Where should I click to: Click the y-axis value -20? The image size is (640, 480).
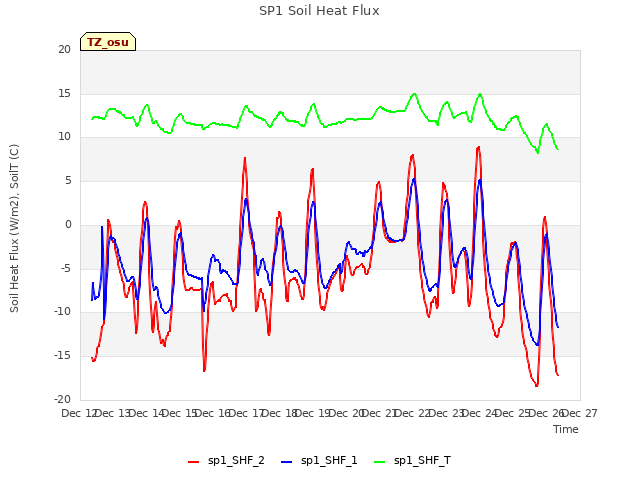pos(63,399)
